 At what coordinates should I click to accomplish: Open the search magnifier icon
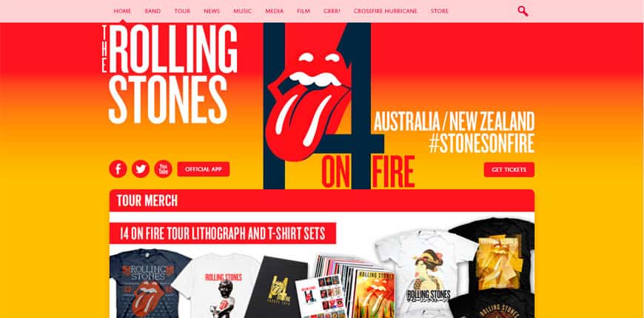[523, 11]
